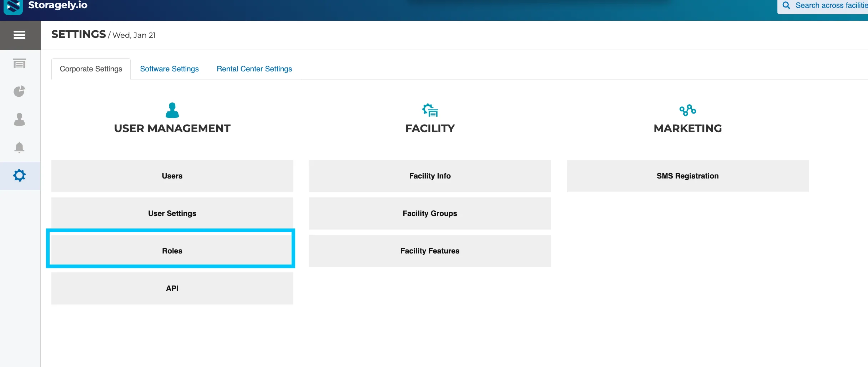The width and height of the screenshot is (868, 367).
Task: Click the SETTINGS page title
Action: [79, 34]
